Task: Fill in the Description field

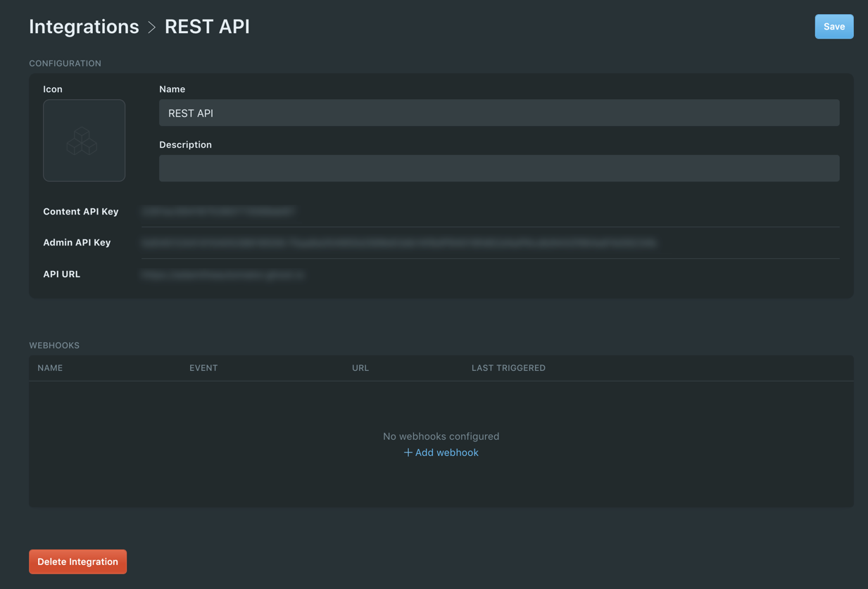Action: [x=498, y=168]
